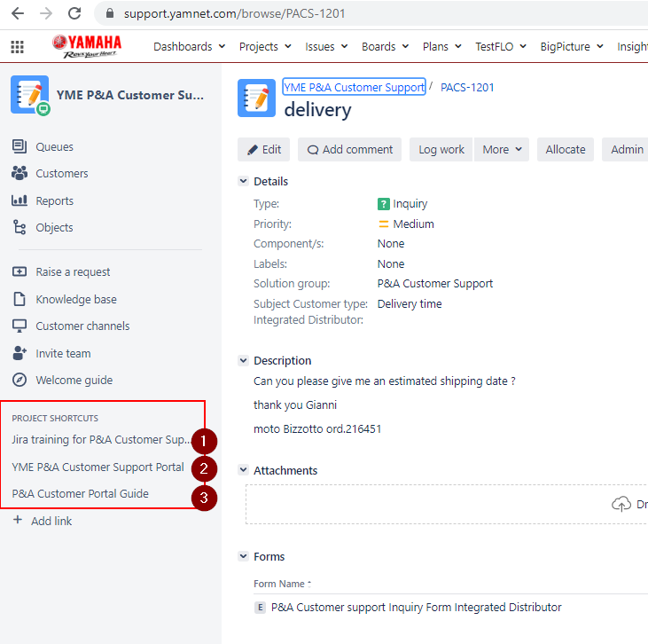Click the Invite team person icon
The height and width of the screenshot is (644, 648).
coord(20,353)
